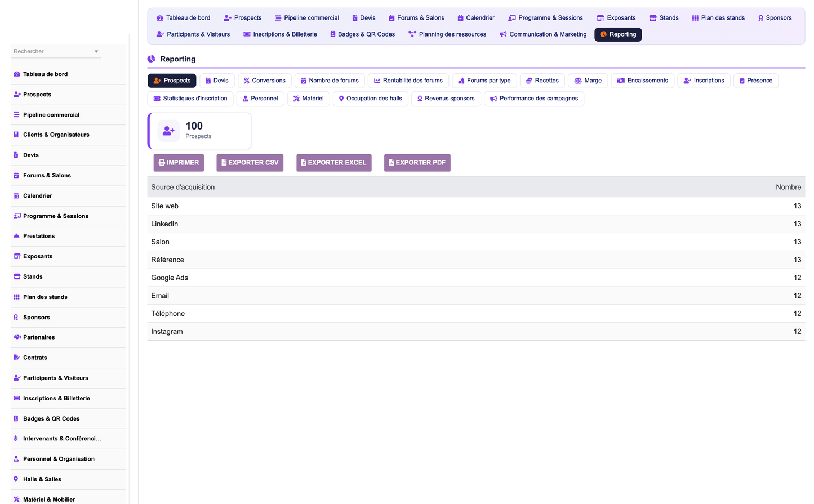Click the Clients & Organisateurs building icon
The height and width of the screenshot is (504, 814).
16,135
